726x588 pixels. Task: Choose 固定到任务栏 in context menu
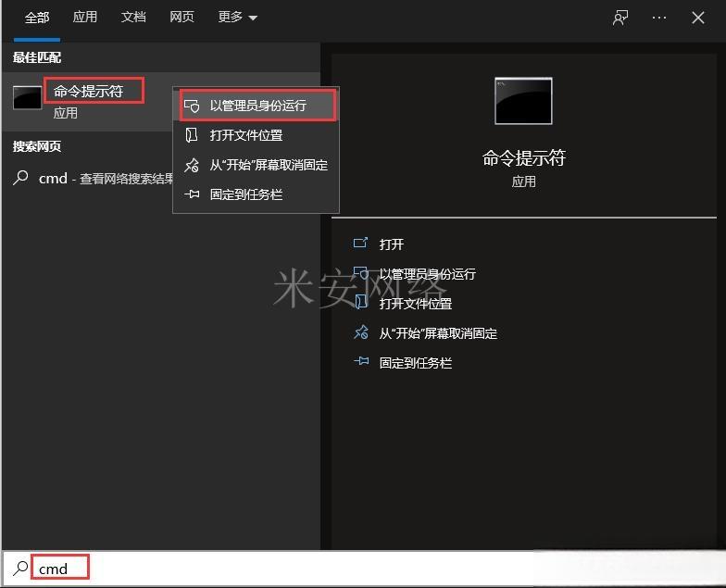click(256, 194)
